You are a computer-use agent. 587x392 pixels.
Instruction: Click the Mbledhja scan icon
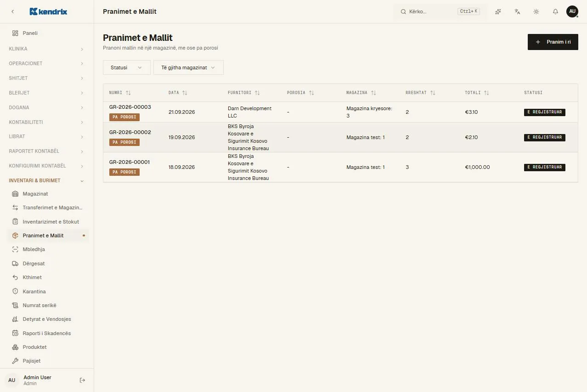pyautogui.click(x=15, y=249)
